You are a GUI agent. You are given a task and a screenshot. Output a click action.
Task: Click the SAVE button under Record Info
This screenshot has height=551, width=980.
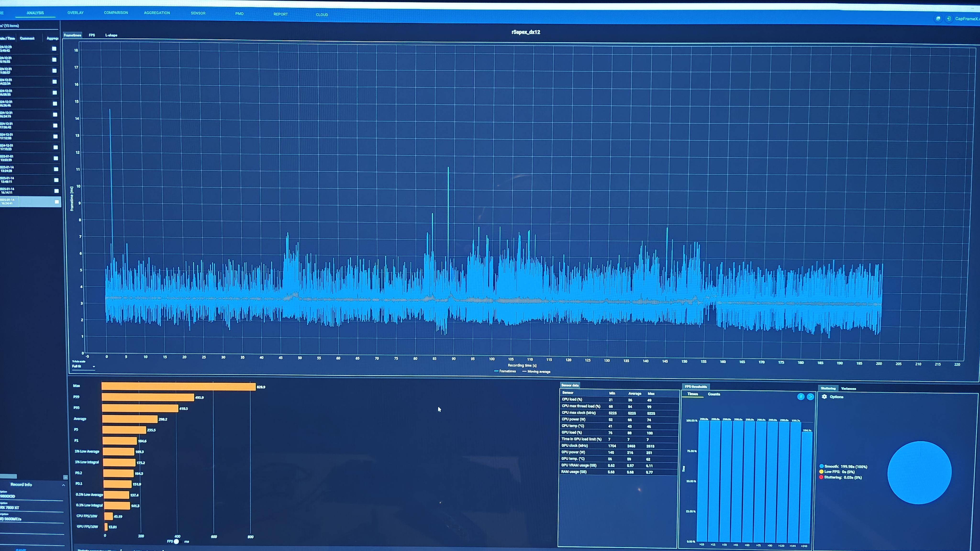coord(21,550)
